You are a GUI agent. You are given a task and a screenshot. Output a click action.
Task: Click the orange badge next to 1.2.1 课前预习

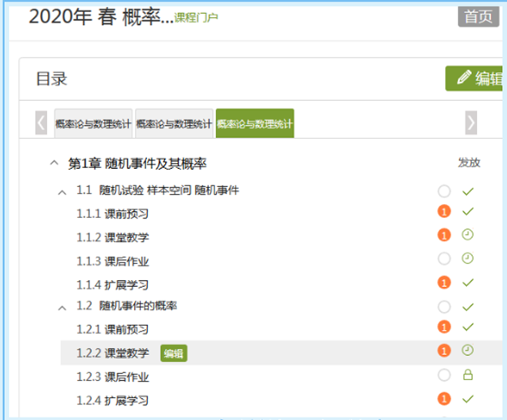[444, 328]
